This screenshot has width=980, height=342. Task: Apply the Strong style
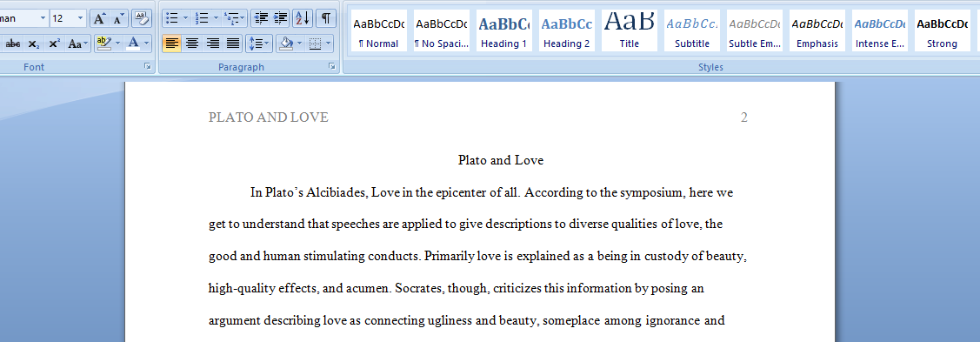tap(942, 30)
